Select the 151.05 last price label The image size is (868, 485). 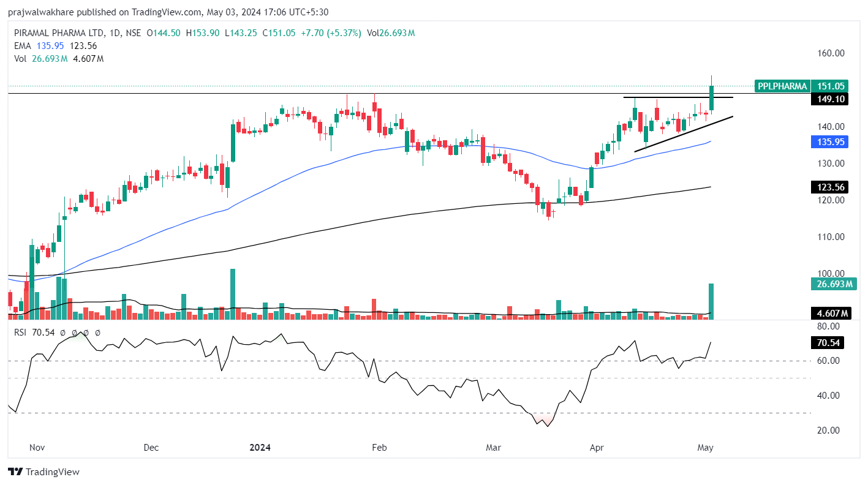click(x=831, y=86)
